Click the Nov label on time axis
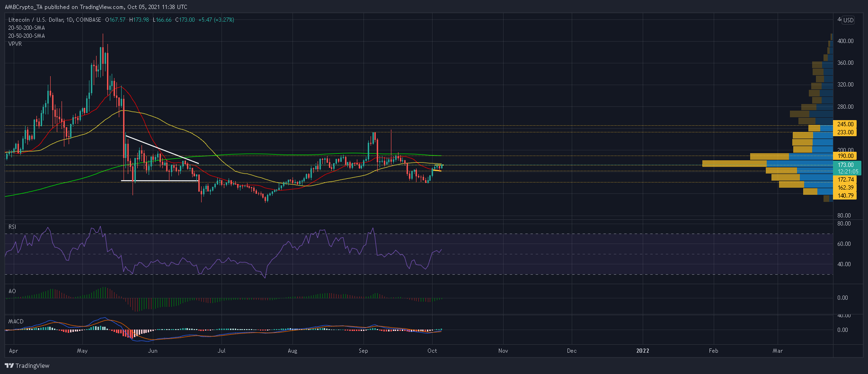The image size is (868, 374). (x=503, y=351)
